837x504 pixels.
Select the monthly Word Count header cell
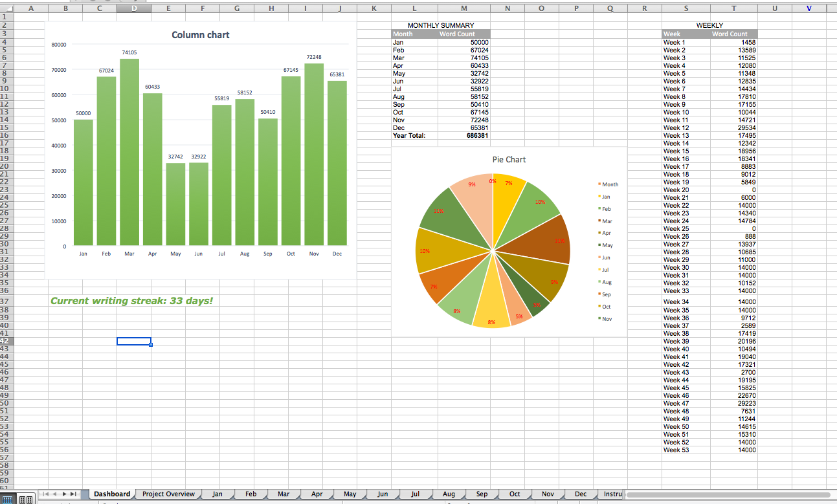(x=464, y=34)
